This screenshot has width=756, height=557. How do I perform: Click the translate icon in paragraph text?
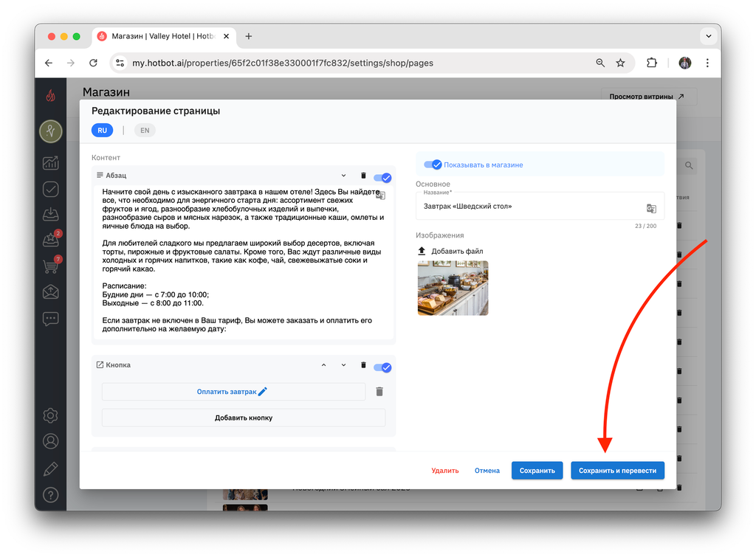380,196
